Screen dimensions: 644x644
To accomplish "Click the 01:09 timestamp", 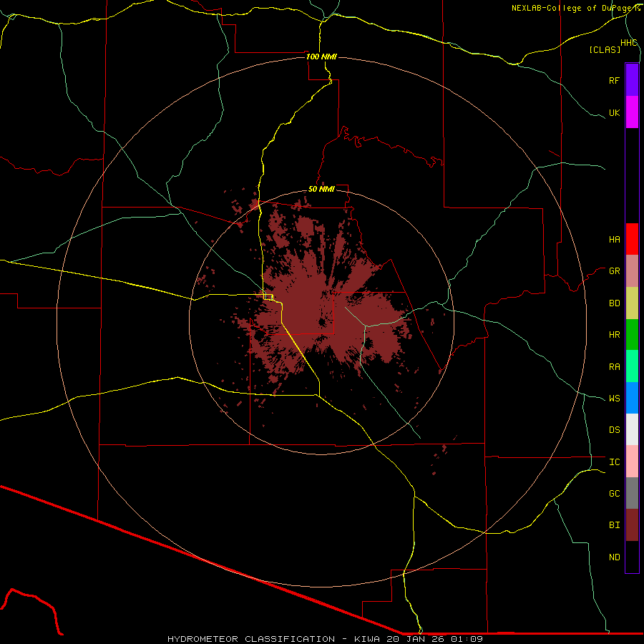I will (x=467, y=639).
